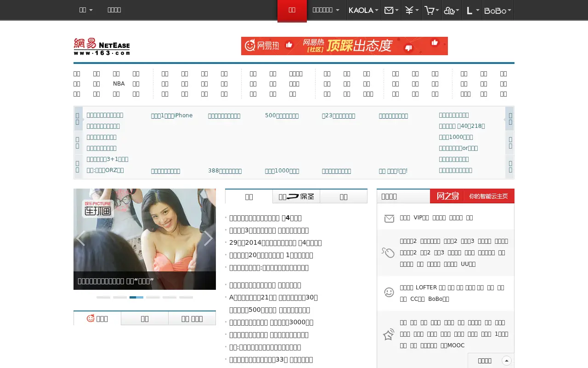Click the promo link ending with iPhone
The width and height of the screenshot is (588, 368).
pyautogui.click(x=172, y=115)
